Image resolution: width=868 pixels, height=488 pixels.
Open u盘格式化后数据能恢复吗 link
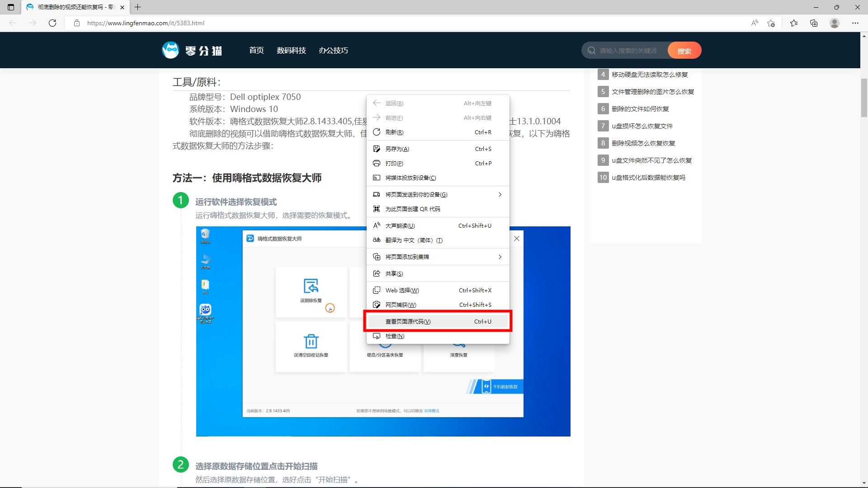[x=648, y=178]
